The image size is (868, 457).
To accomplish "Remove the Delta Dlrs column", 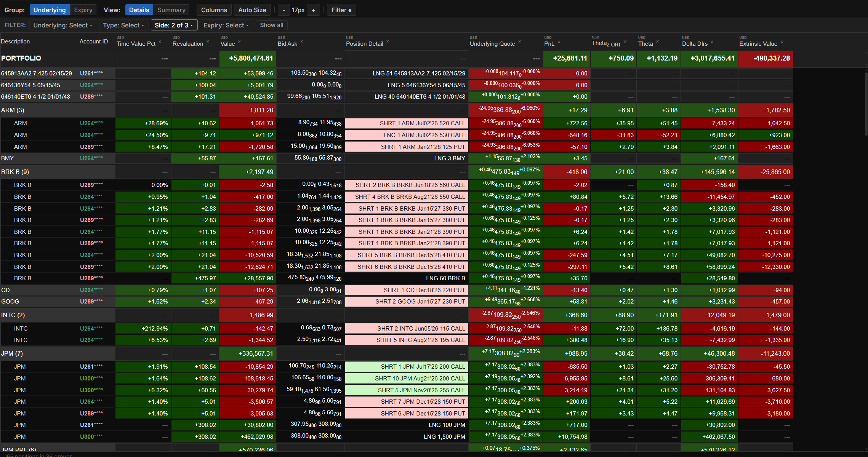I will coord(712,42).
